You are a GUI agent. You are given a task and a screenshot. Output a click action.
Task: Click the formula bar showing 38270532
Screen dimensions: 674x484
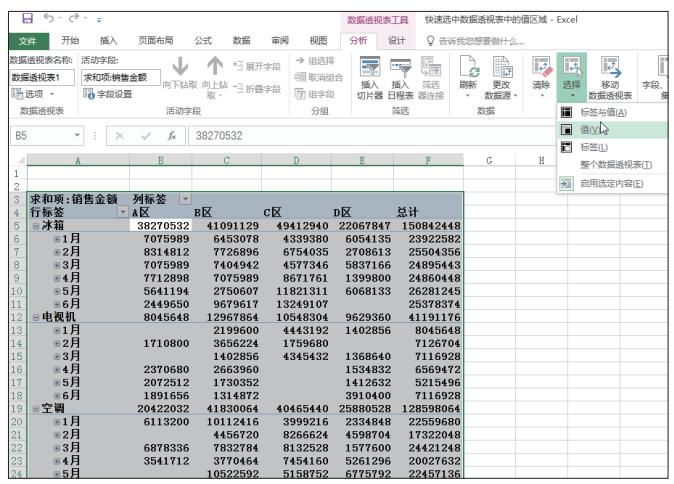pos(372,136)
